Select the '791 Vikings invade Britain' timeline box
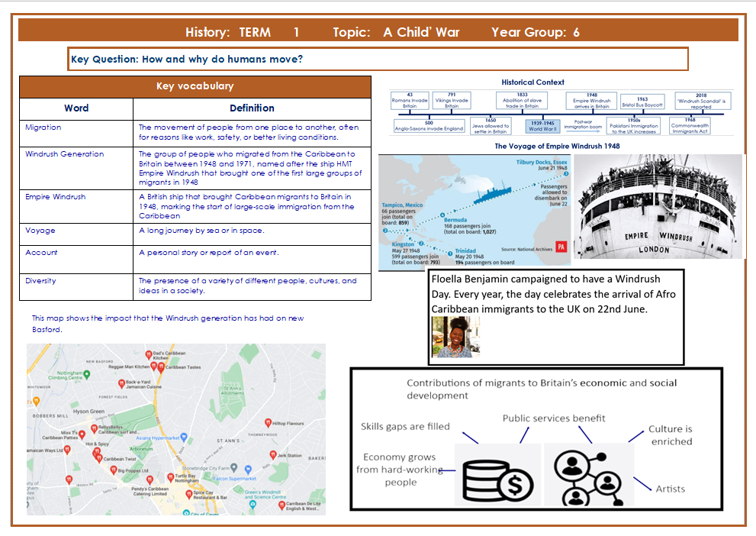Screen dimensions: 756x536 452,100
